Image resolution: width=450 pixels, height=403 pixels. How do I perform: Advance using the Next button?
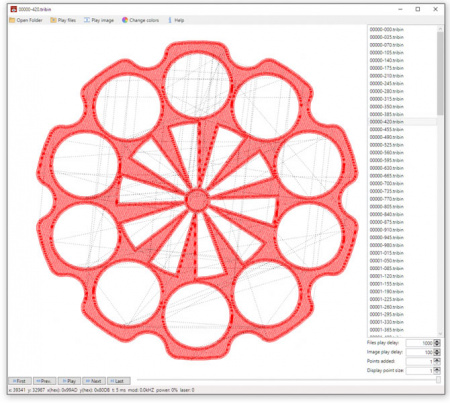(x=94, y=381)
